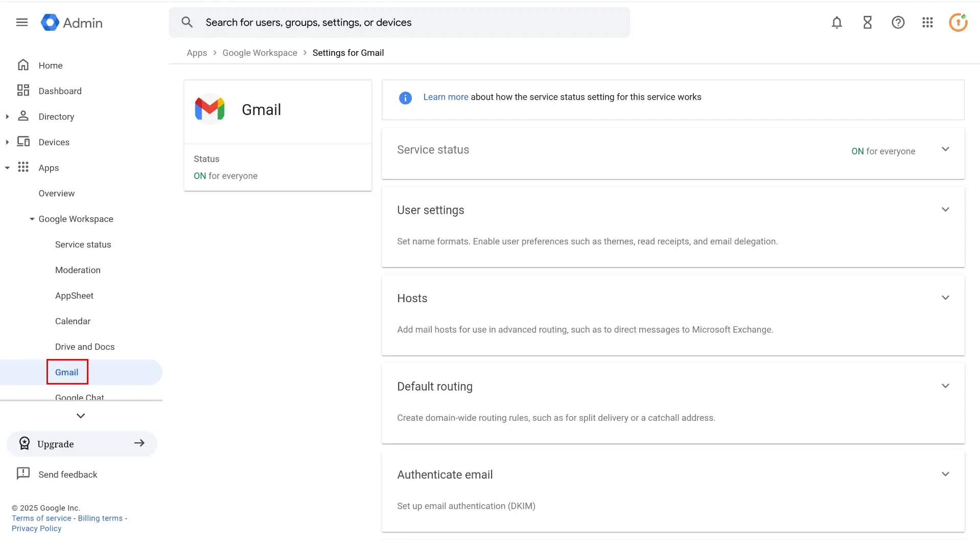980x541 pixels.
Task: Open the help question mark icon
Action: coord(898,22)
